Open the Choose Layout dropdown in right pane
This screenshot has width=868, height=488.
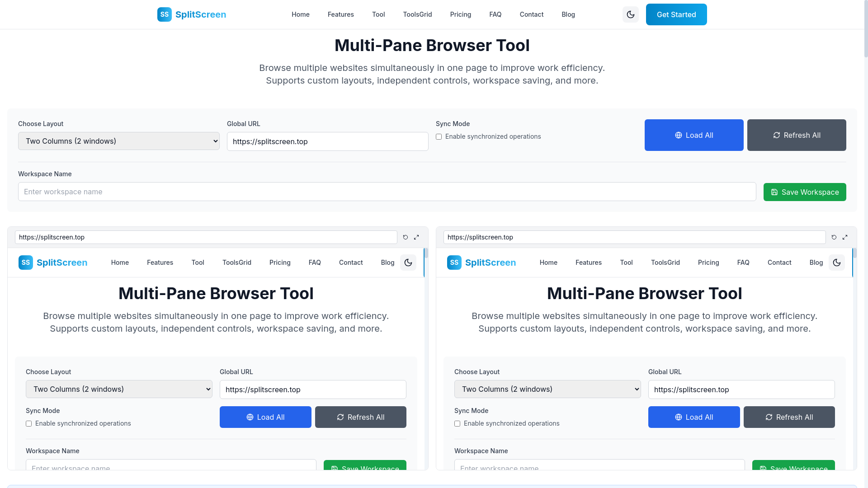(x=547, y=389)
